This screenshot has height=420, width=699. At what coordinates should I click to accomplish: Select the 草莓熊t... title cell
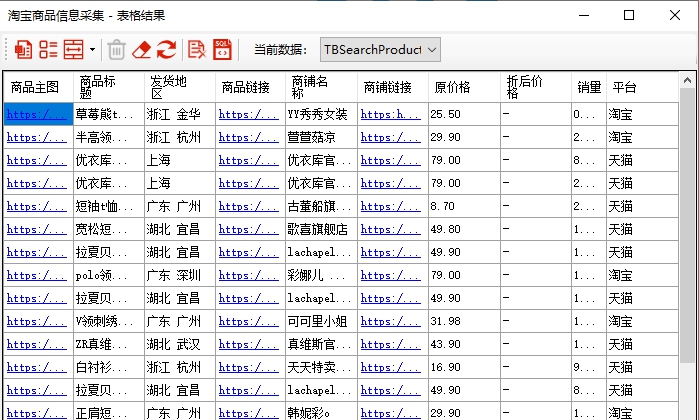click(x=109, y=115)
